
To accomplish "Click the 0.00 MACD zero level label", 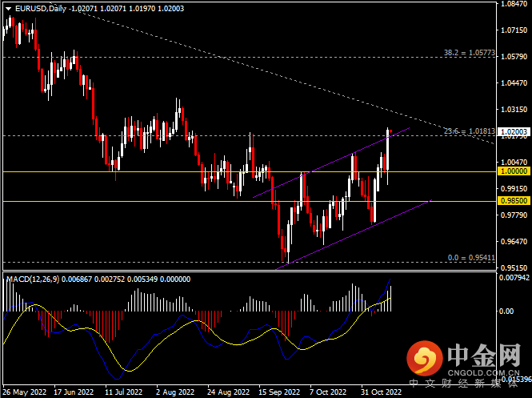I will (506, 311).
